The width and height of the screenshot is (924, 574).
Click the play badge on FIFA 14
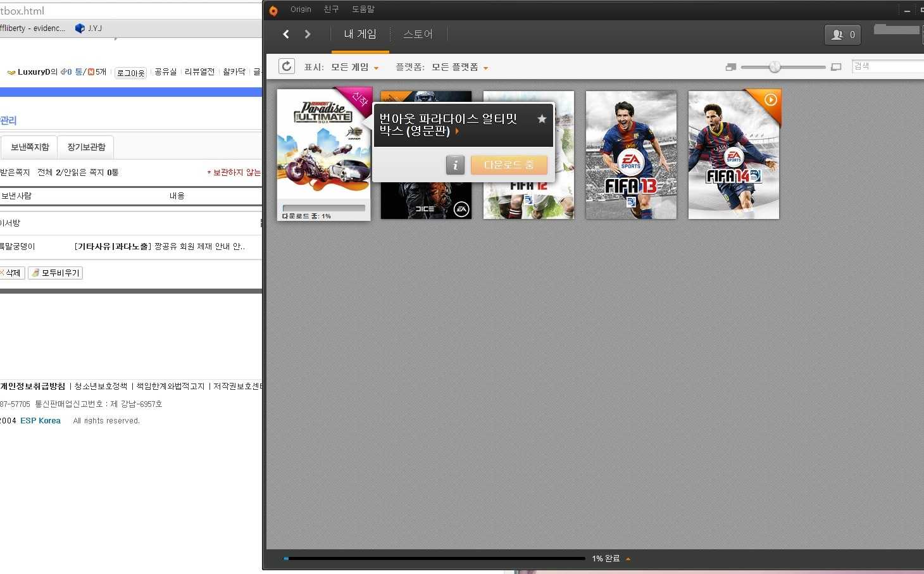click(770, 99)
